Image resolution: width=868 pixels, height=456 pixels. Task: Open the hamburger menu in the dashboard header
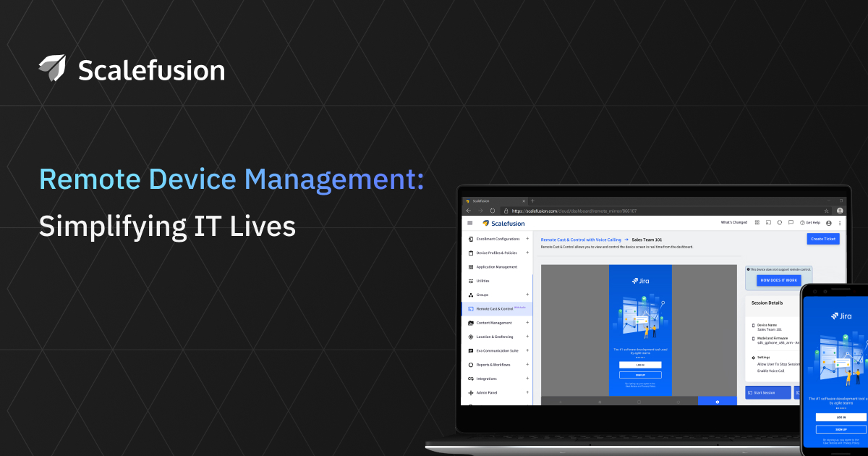click(470, 223)
